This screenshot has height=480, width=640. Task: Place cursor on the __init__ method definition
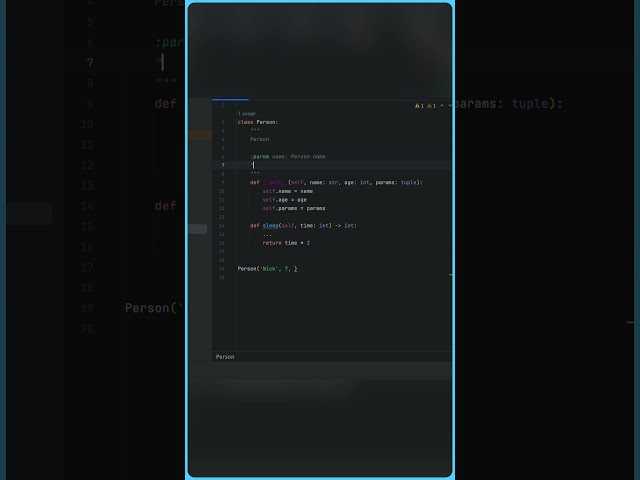point(336,182)
